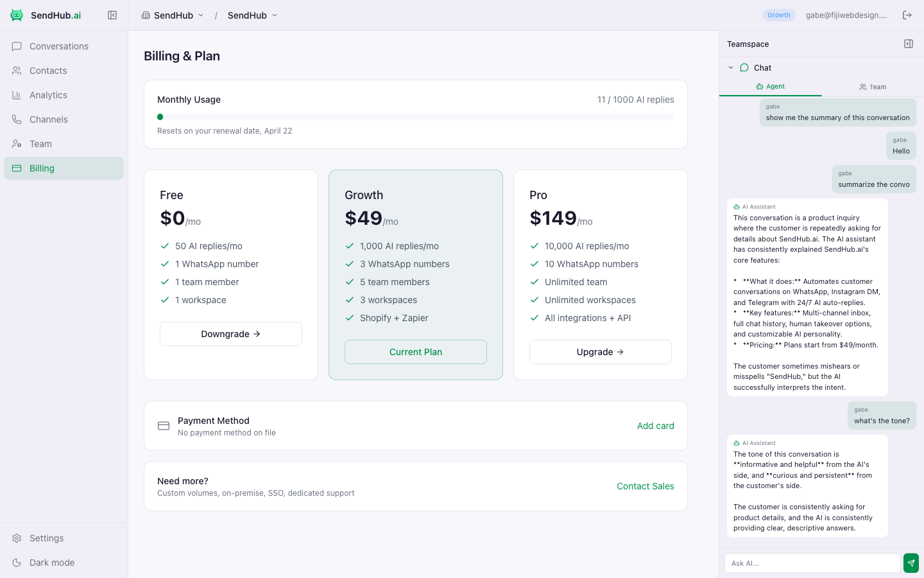Click the Channels phone icon
The width and height of the screenshot is (924, 578).
tap(17, 119)
